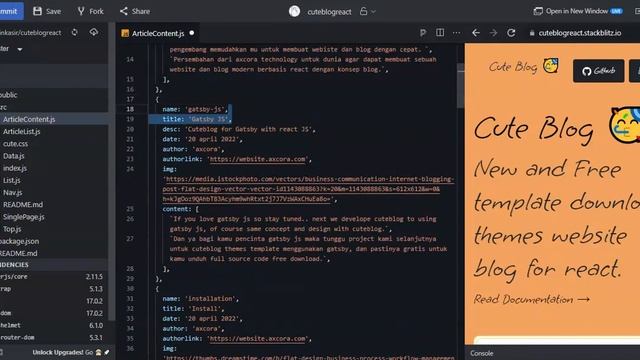Click the project visibility lock icon
This screenshot has width=640, height=360.
(363, 11)
